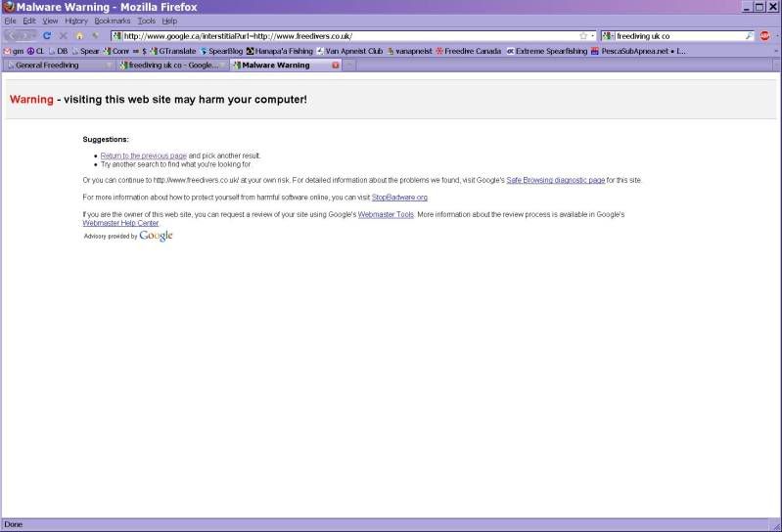Open the Freedive Canada bookmark
This screenshot has width=782, height=532.
click(x=468, y=51)
